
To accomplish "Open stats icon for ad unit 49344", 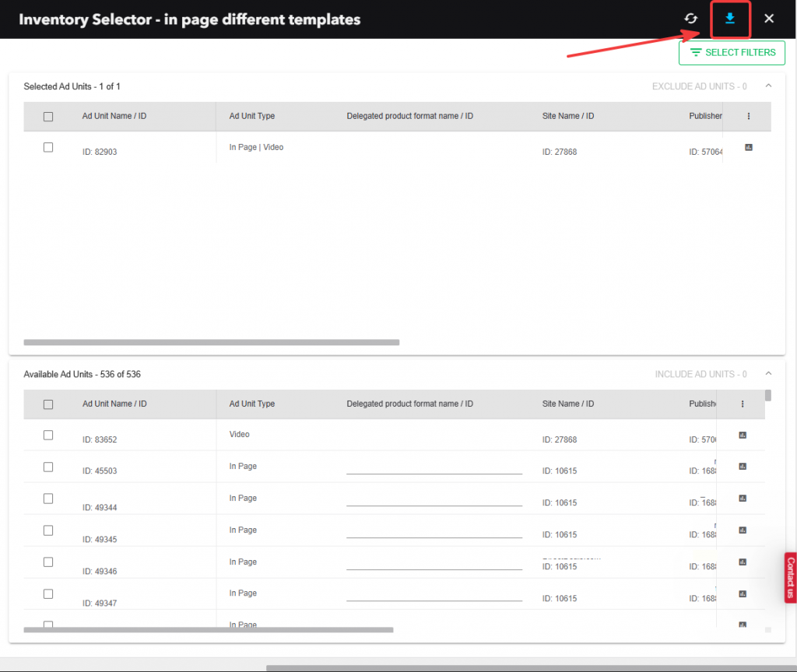I will pos(743,499).
